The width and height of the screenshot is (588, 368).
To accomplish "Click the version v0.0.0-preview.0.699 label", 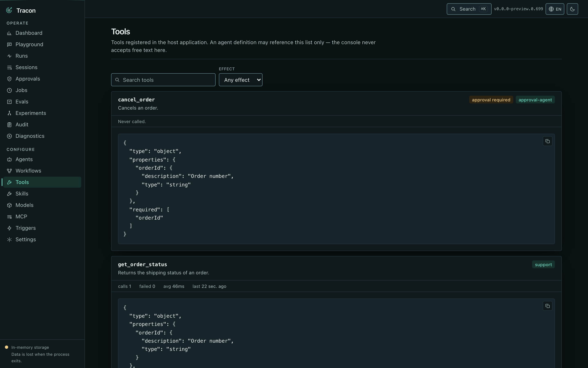I will pos(518,9).
